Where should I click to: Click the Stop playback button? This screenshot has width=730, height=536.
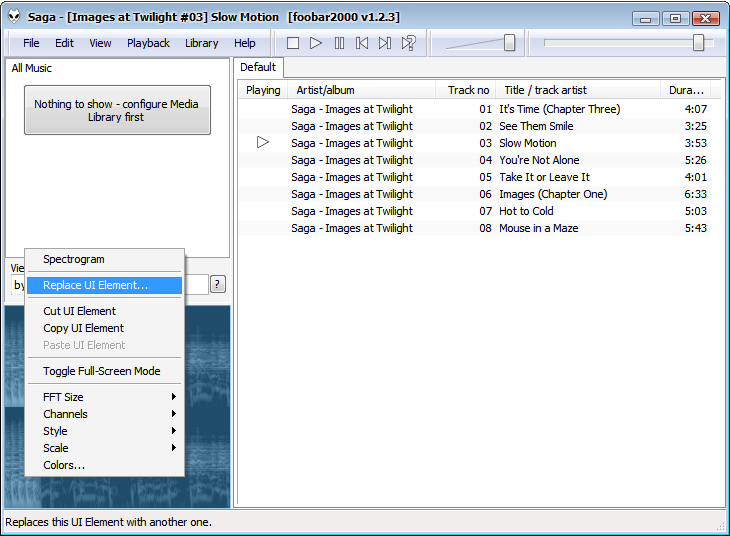coord(293,43)
